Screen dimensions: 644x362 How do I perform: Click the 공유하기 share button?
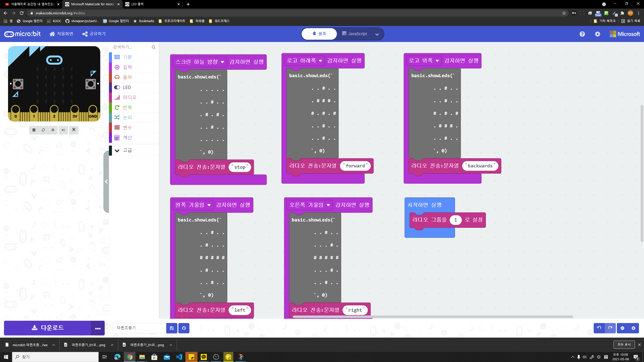click(x=94, y=34)
